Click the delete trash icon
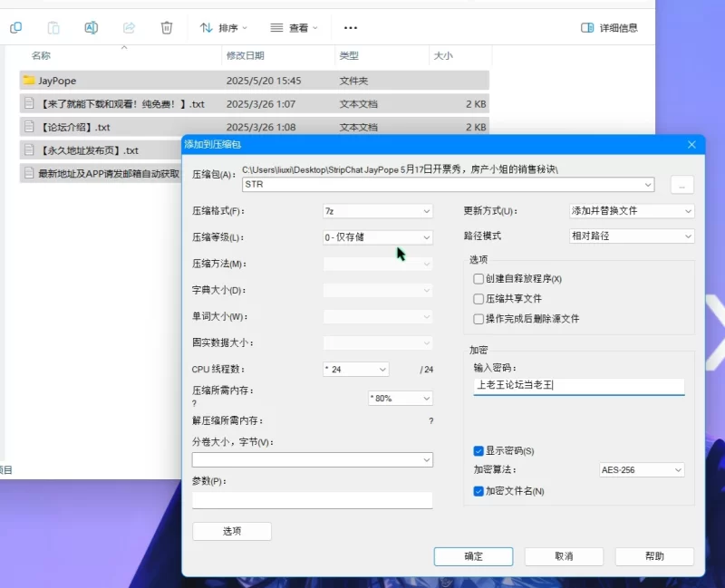Viewport: 725px width, 588px height. click(167, 28)
